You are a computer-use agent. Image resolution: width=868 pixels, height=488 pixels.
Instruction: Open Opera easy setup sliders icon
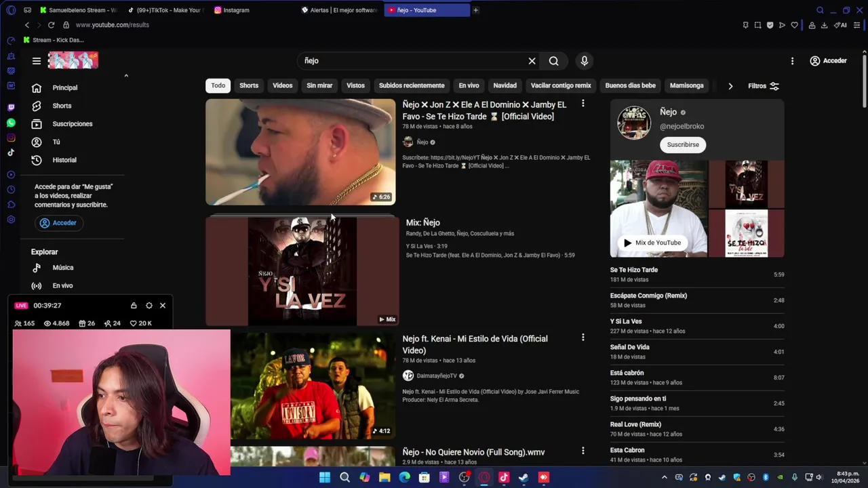pos(857,25)
